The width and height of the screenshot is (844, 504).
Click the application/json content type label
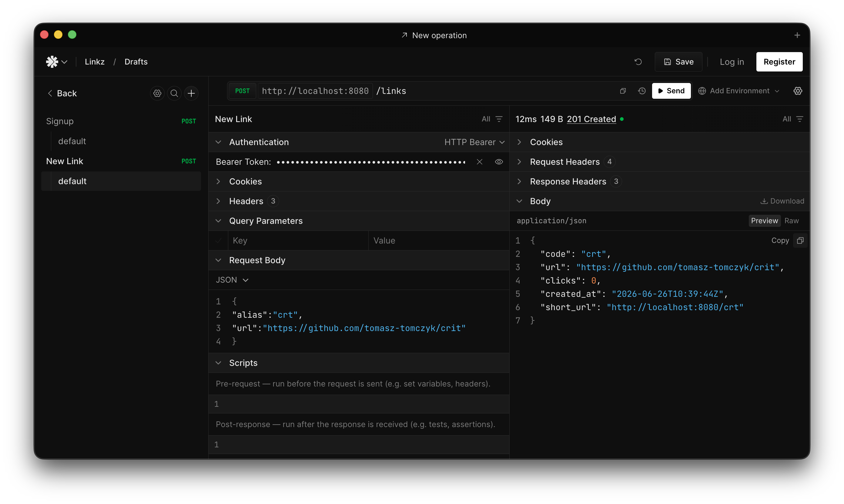[x=551, y=221]
